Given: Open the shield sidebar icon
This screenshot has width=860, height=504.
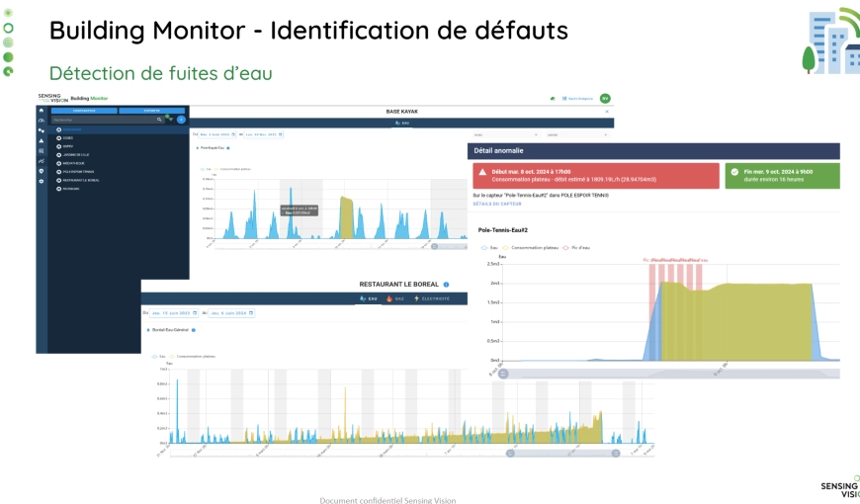Looking at the screenshot, I should (42, 171).
